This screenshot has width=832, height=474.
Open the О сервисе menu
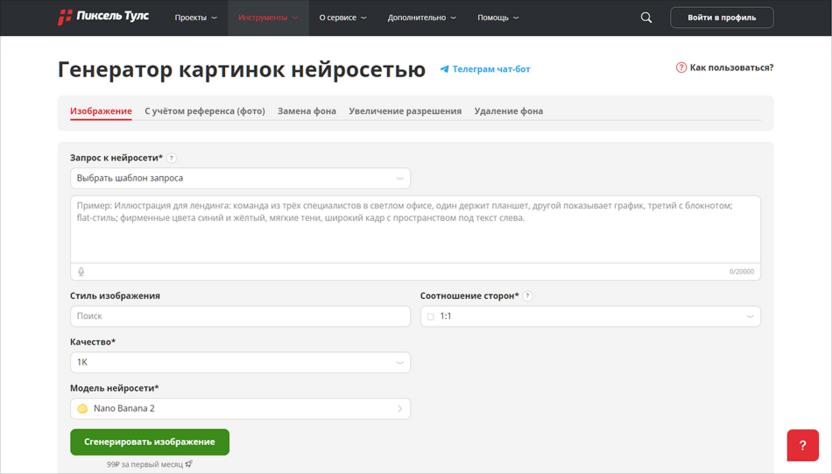[343, 18]
